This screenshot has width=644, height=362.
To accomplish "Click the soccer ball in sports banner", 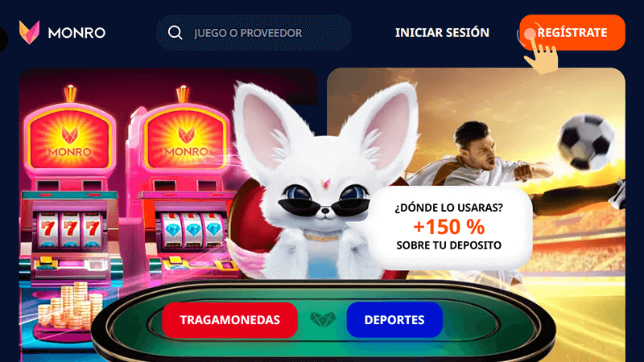I will (587, 142).
